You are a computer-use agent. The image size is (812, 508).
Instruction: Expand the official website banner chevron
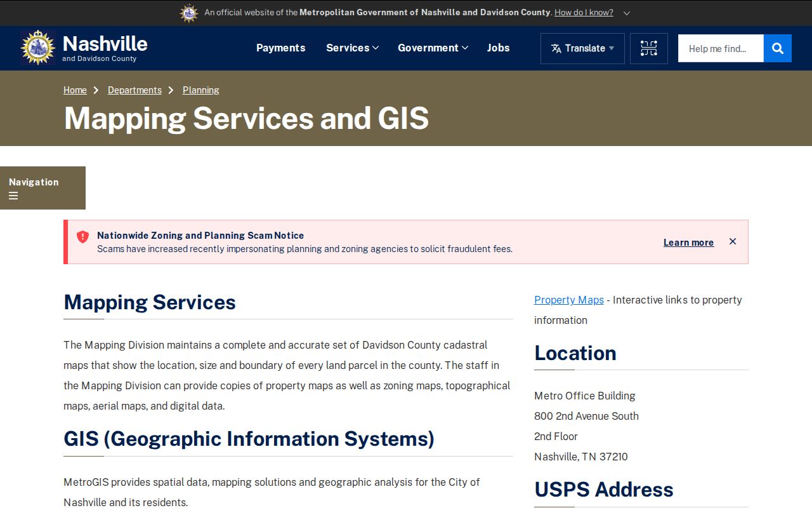[x=627, y=13]
